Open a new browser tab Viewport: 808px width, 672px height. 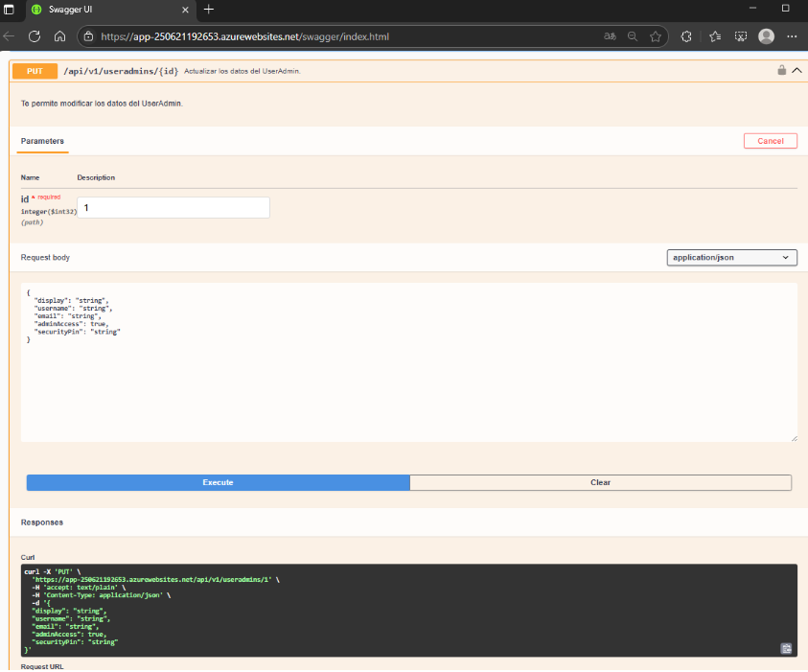click(x=209, y=10)
